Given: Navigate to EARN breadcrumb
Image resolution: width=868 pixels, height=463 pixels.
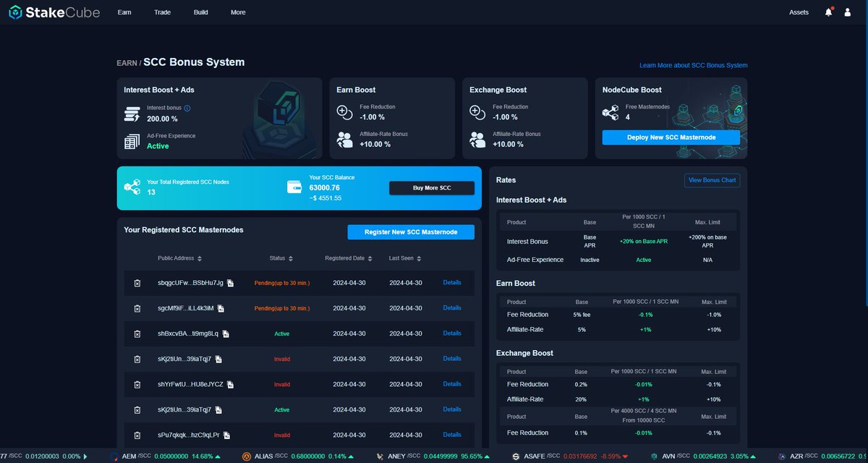Looking at the screenshot, I should 127,63.
